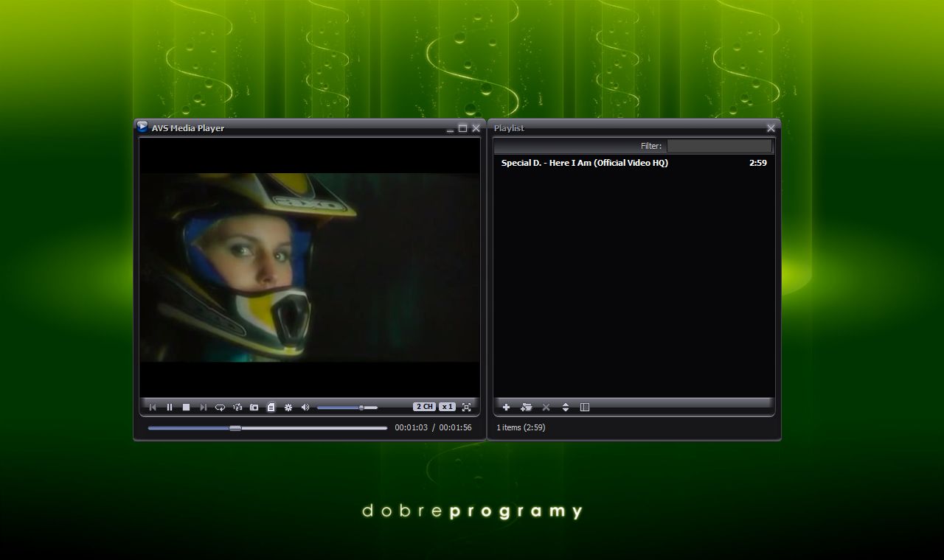Click the AVS Media Player logo icon
This screenshot has width=944, height=560.
point(142,127)
